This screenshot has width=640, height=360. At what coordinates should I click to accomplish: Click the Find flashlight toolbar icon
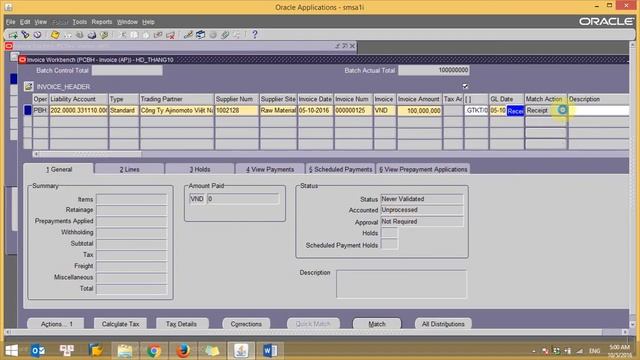(25, 35)
